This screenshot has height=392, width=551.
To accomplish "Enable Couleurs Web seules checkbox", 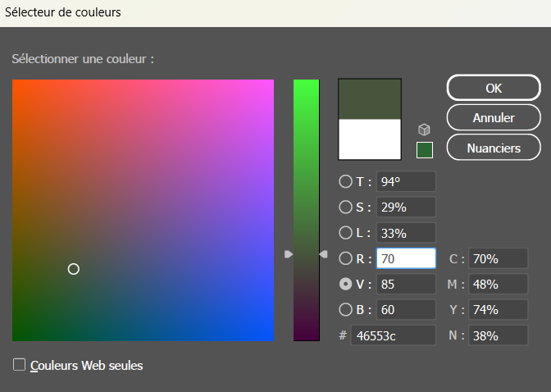I will (20, 365).
